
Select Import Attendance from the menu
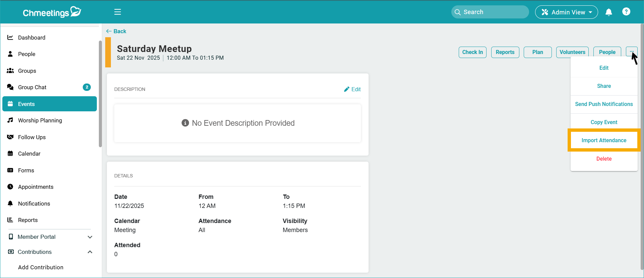point(604,140)
